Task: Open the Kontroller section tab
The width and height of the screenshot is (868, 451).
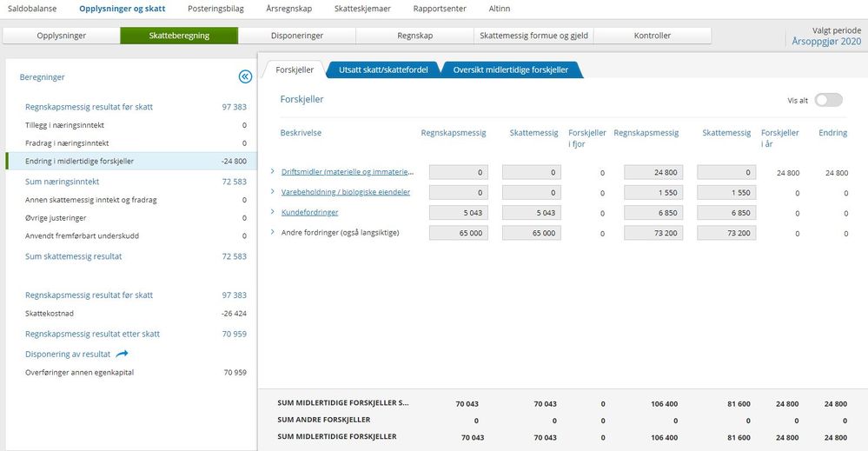Action: [x=652, y=36]
